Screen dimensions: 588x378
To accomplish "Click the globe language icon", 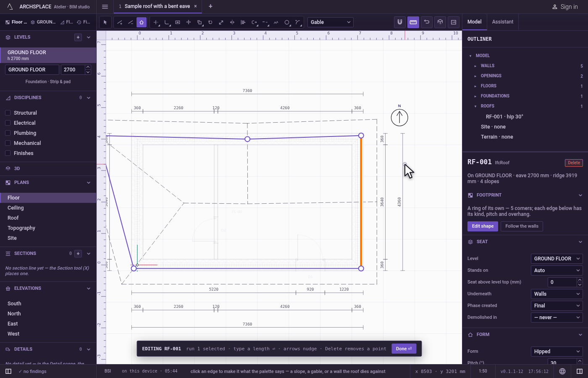I will [x=562, y=371].
